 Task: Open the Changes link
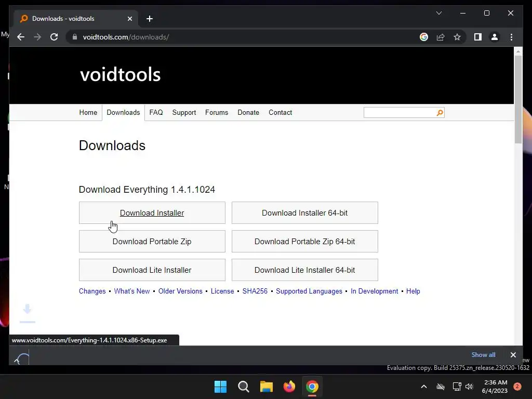point(92,291)
